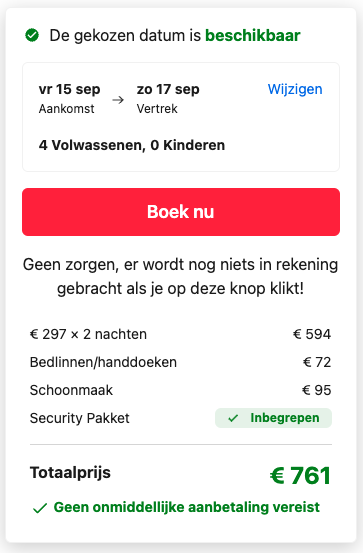This screenshot has width=363, height=553.
Task: Click the checkmark in the Inbegrepen badge
Action: [233, 418]
